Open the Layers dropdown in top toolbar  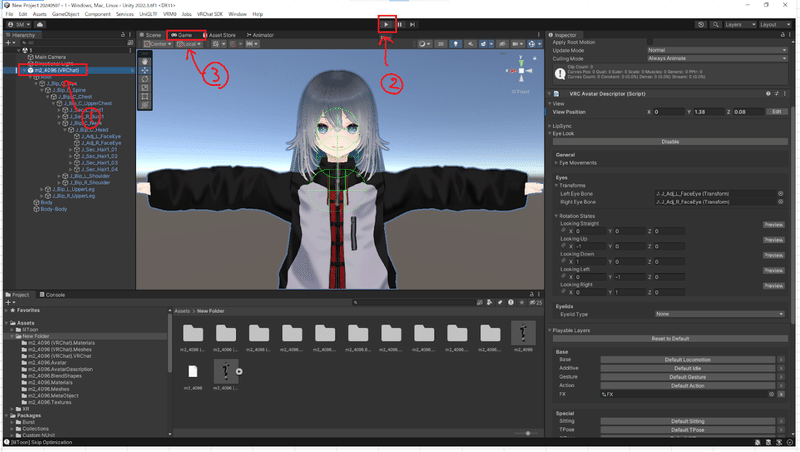740,24
